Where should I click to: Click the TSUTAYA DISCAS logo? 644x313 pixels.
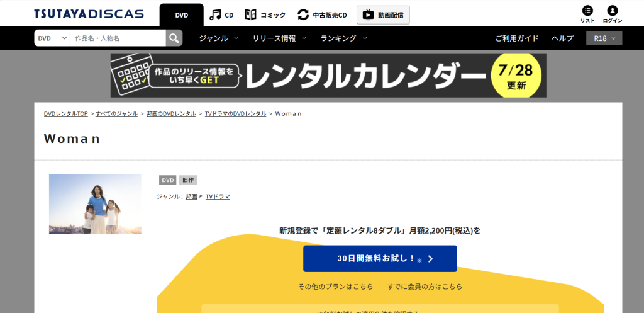pyautogui.click(x=89, y=14)
